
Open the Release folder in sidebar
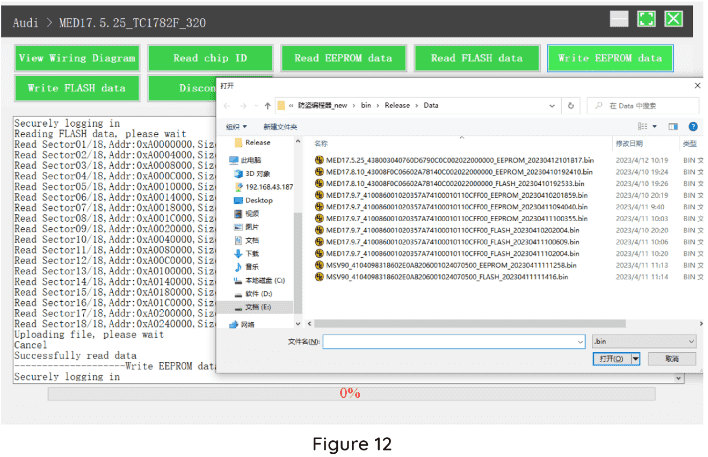pos(258,143)
